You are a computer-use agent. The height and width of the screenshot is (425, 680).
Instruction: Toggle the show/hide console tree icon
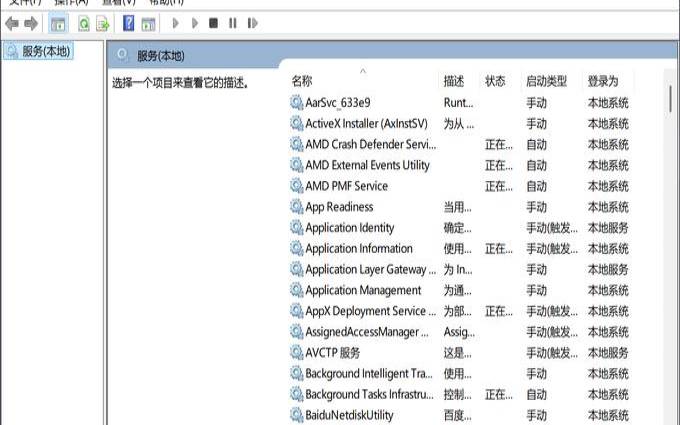pos(58,23)
